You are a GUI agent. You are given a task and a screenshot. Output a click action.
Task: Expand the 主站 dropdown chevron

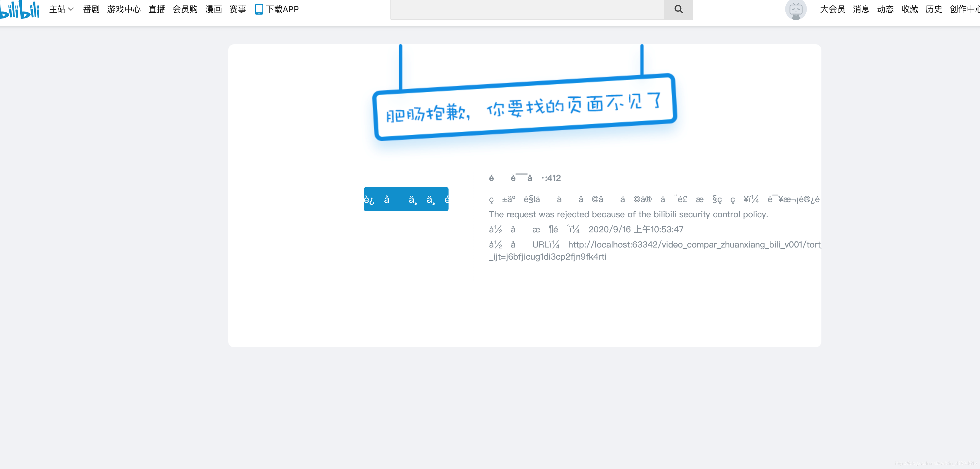click(x=71, y=9)
